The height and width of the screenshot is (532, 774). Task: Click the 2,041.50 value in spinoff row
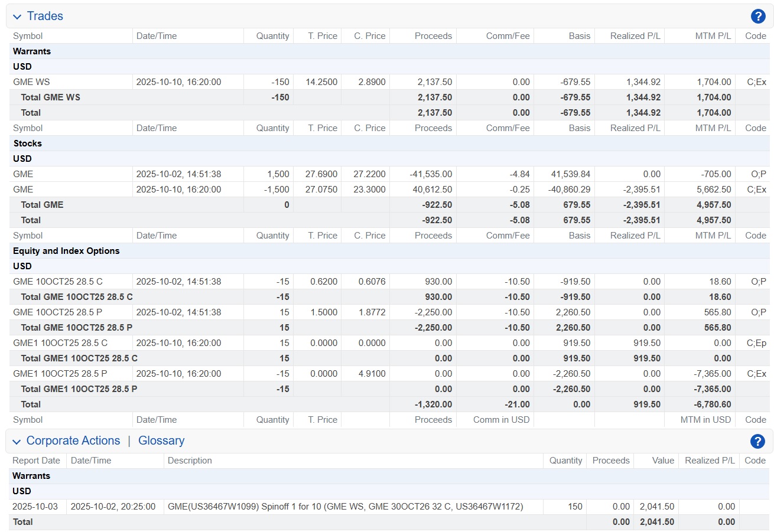656,506
